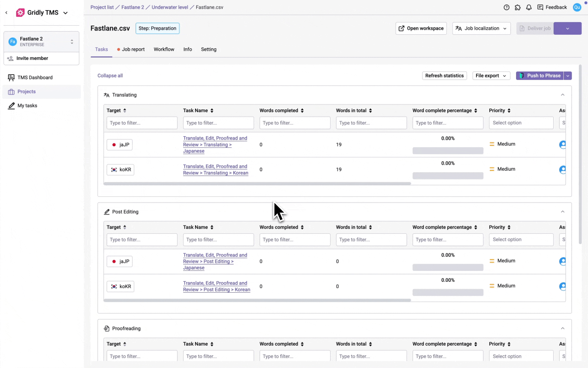
Task: Collapse the Translating section chevron
Action: point(562,95)
